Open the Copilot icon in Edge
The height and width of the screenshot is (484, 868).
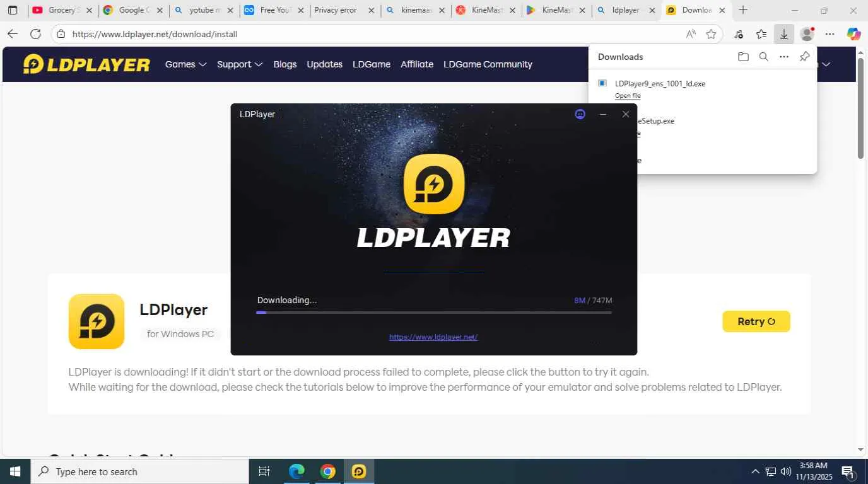pos(853,34)
